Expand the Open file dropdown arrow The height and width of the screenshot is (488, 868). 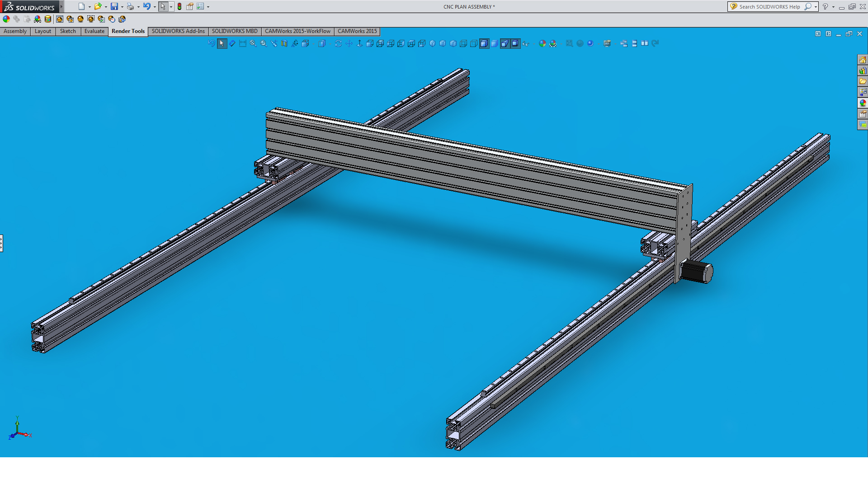106,7
